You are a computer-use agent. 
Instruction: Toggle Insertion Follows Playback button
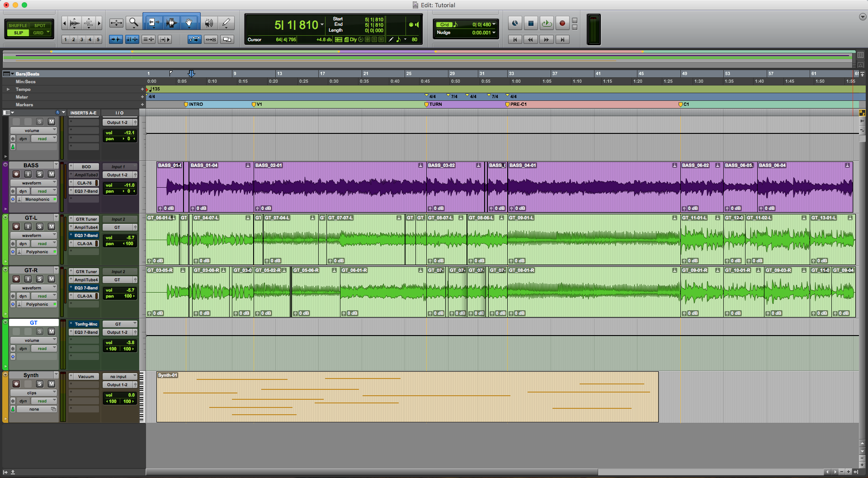tap(165, 39)
